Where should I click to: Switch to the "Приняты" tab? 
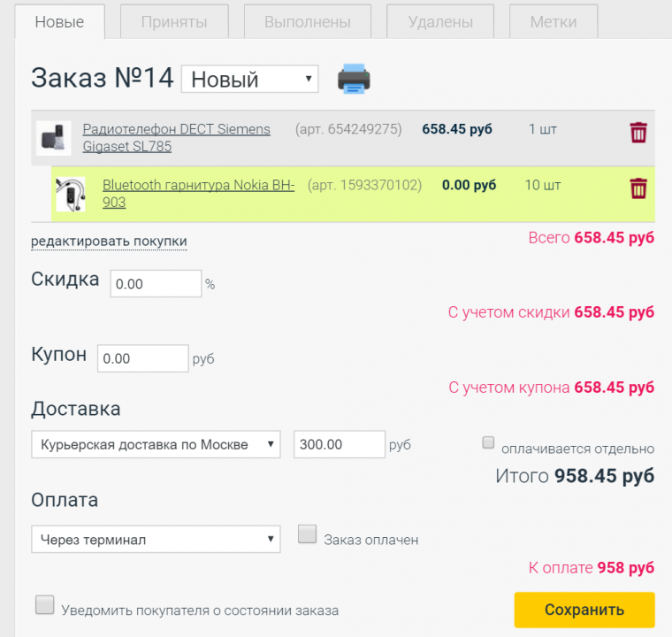(x=174, y=21)
